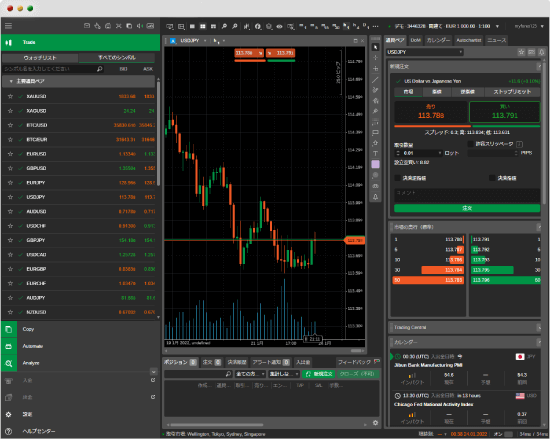The width and height of the screenshot is (550, 439).
Task: Add XAUUSD to favorites with star
Action: pyautogui.click(x=10, y=96)
